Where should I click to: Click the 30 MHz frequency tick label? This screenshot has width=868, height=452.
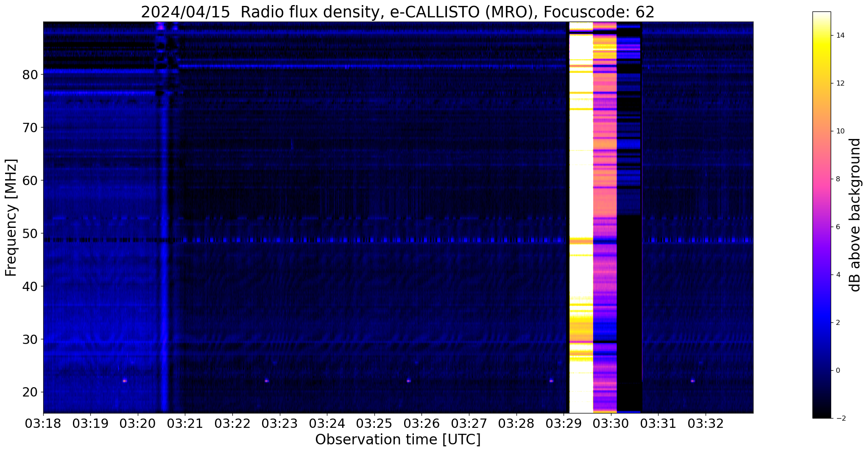(x=30, y=339)
